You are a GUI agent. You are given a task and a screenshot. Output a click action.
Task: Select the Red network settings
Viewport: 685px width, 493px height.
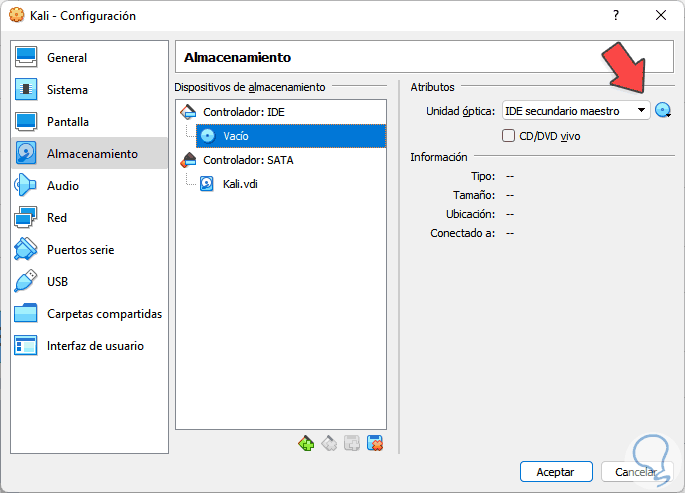pyautogui.click(x=57, y=218)
